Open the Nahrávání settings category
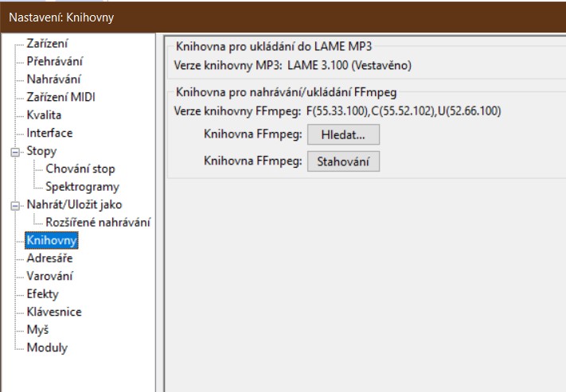This screenshot has width=566, height=392. [53, 79]
